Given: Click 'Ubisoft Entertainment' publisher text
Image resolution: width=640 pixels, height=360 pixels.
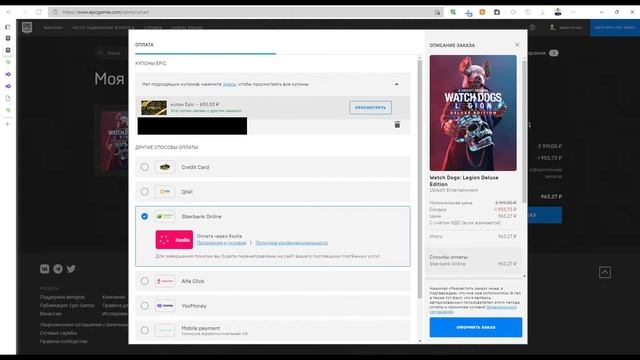Looking at the screenshot, I should click(x=453, y=190).
